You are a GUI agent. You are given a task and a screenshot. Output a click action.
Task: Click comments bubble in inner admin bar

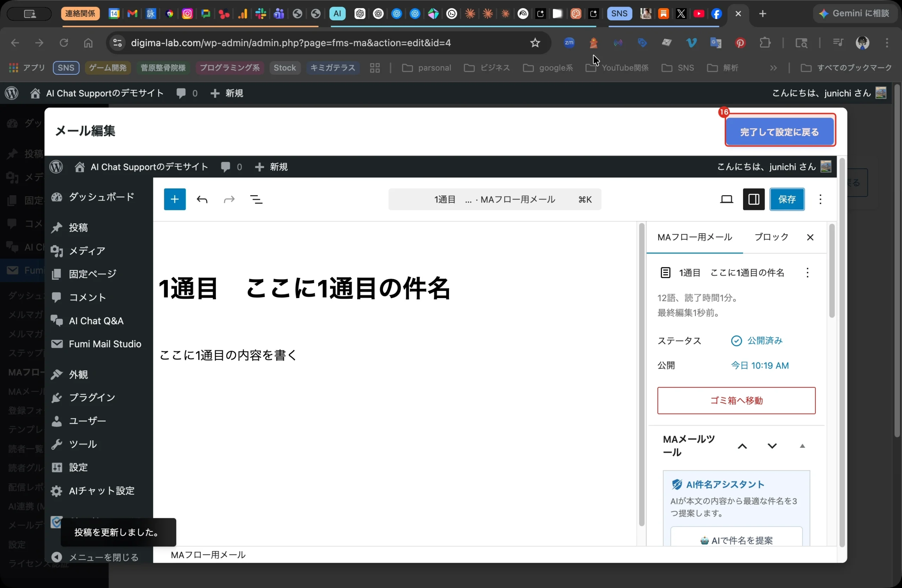[x=231, y=167]
